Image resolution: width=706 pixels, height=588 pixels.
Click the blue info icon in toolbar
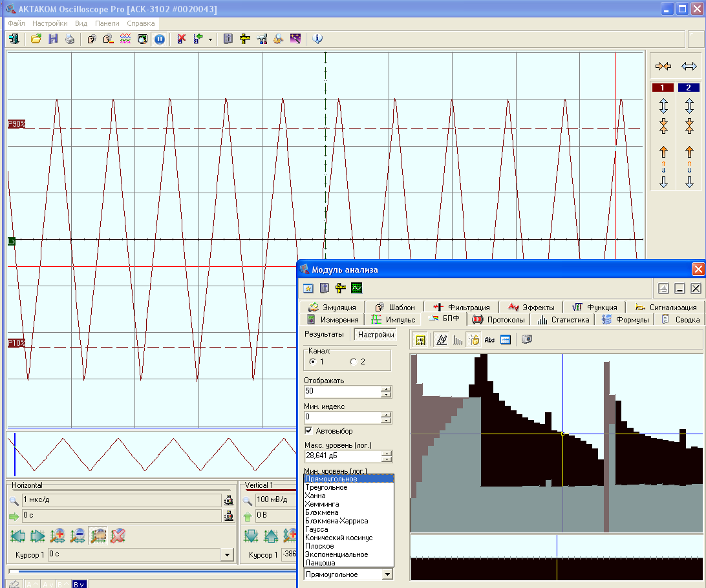[x=317, y=39]
